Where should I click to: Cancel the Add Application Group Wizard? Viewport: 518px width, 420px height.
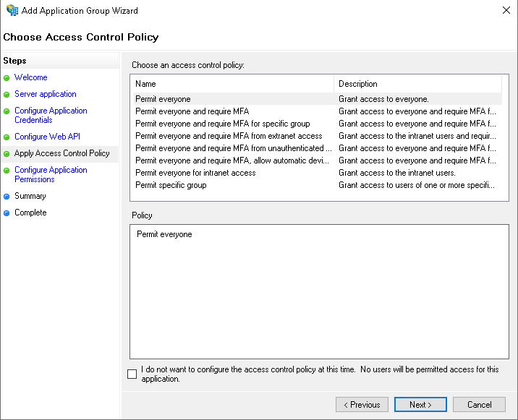click(479, 405)
